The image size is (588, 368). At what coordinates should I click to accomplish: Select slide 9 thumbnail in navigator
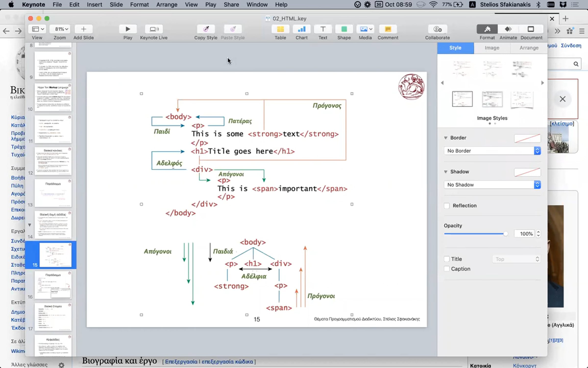pos(53,65)
